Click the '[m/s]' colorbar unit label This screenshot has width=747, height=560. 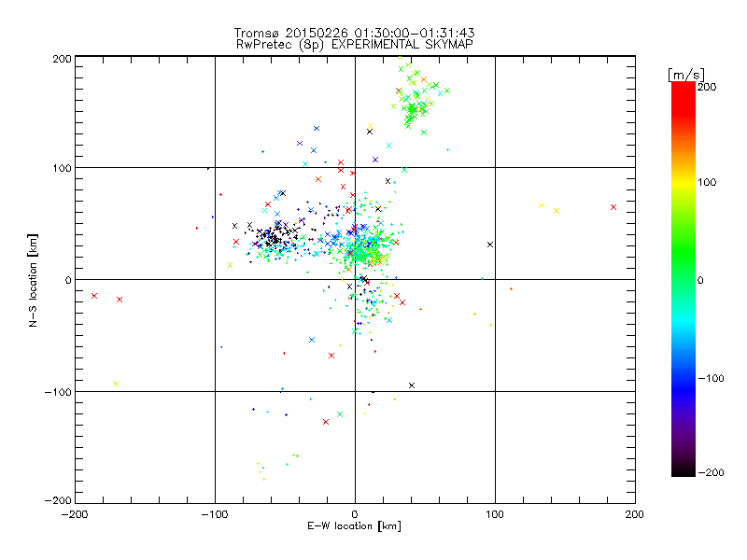point(686,75)
